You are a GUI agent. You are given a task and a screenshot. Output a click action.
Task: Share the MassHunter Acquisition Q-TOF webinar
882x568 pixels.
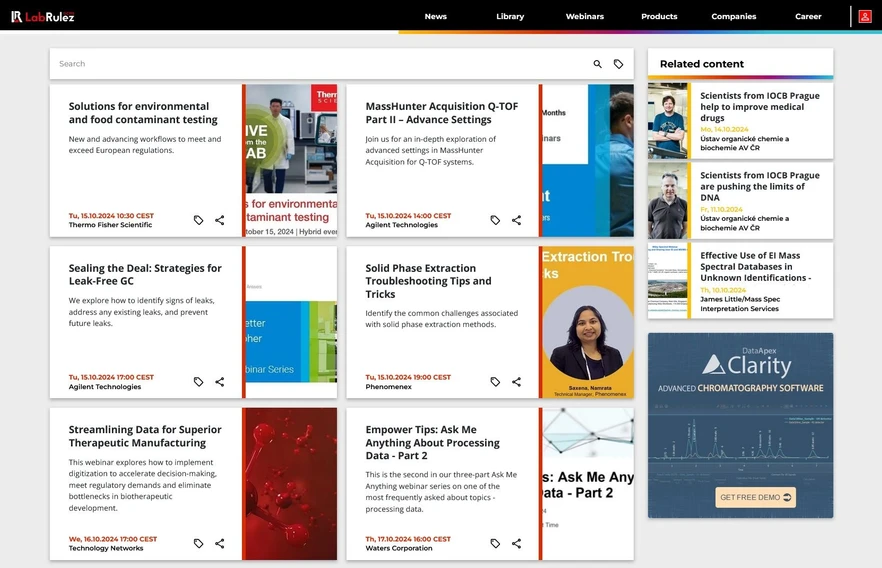516,220
